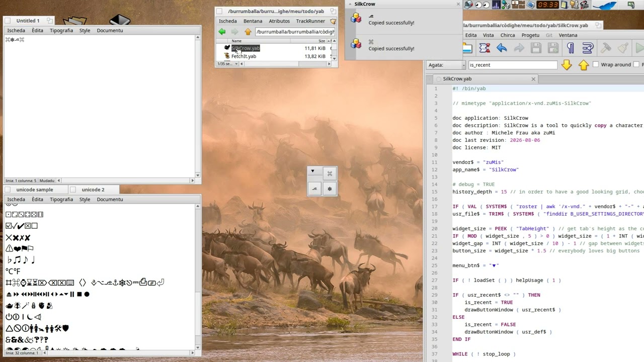Click the open-folder icon in editor toolbar
This screenshot has width=644, height=362.
point(467,48)
